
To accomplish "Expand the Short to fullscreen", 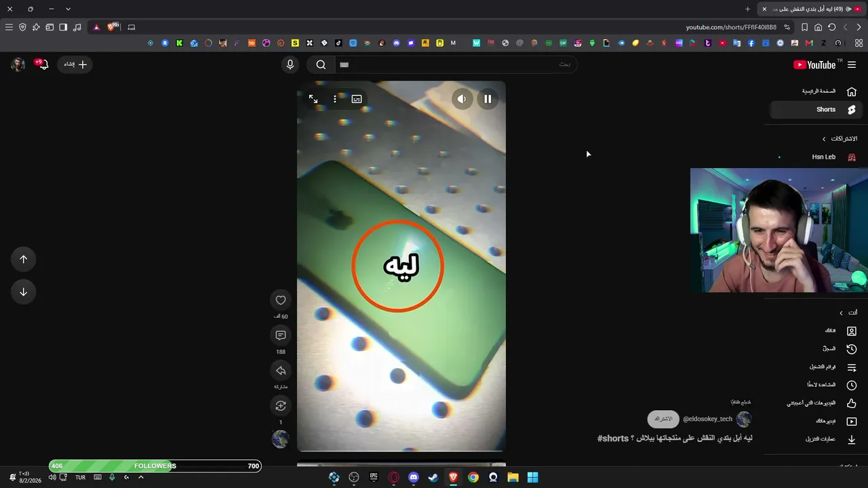I will [313, 99].
